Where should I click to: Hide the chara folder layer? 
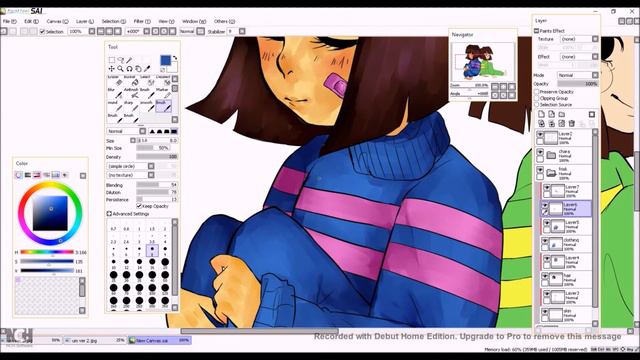tap(540, 152)
